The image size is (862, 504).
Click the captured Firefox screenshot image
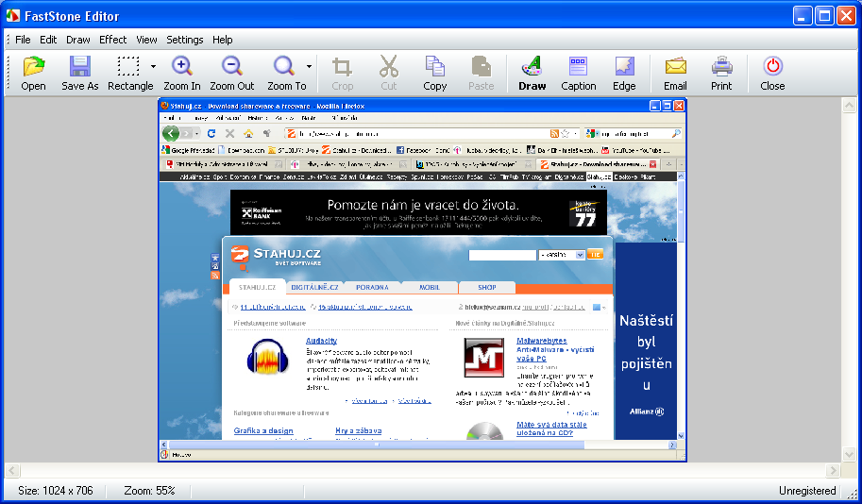click(422, 279)
